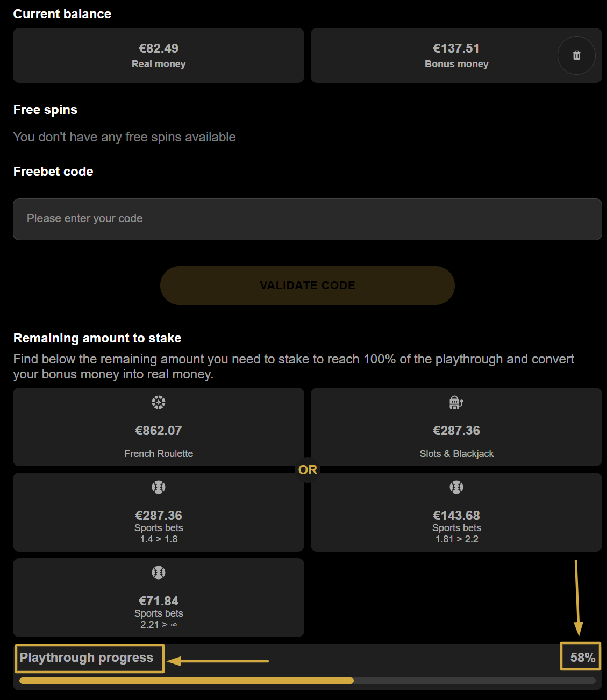The image size is (607, 700).
Task: Select Sports bets 1.81 > 2.2 tile
Action: tap(456, 512)
